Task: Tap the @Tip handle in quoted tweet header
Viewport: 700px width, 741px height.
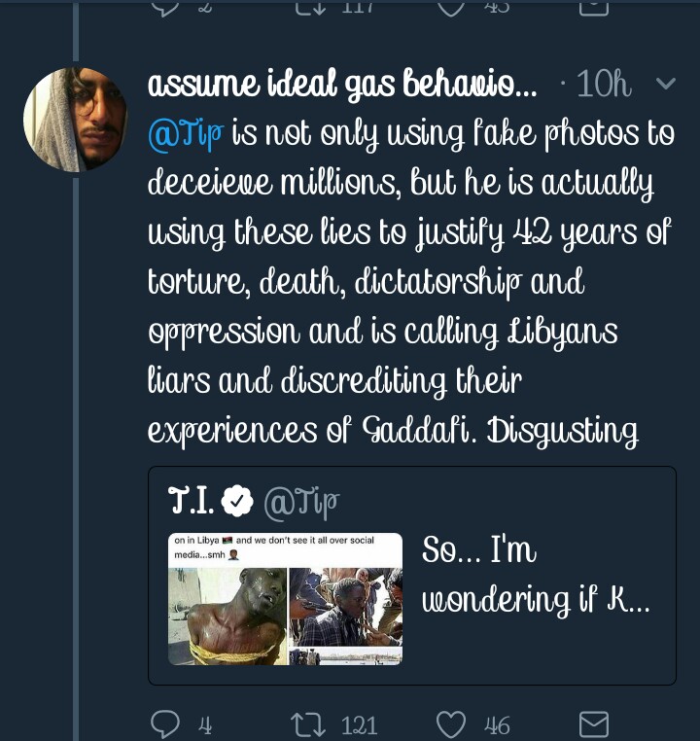Action: 302,502
